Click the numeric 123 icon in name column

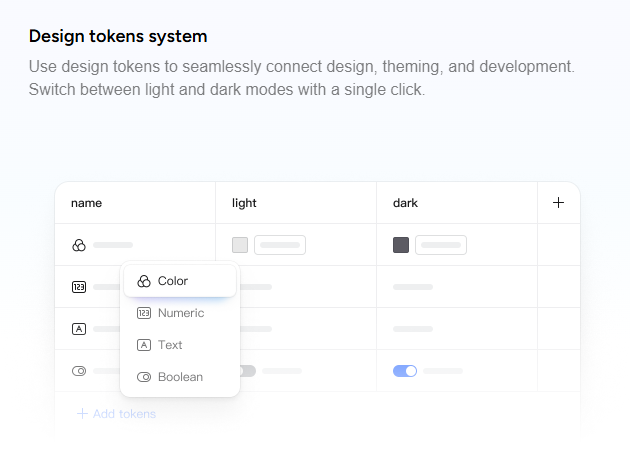point(79,287)
